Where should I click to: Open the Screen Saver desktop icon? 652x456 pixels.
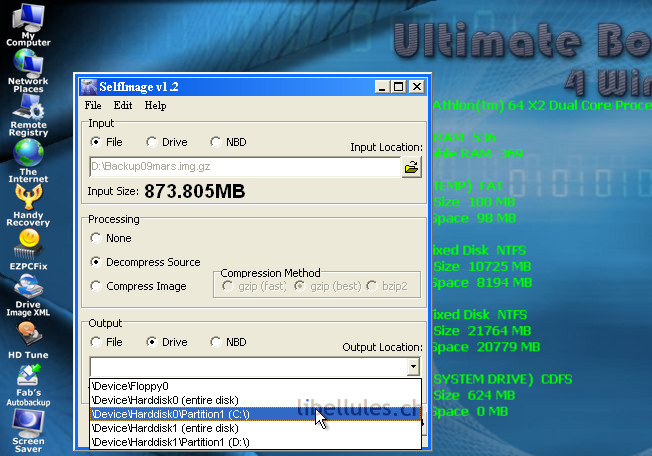tap(28, 431)
